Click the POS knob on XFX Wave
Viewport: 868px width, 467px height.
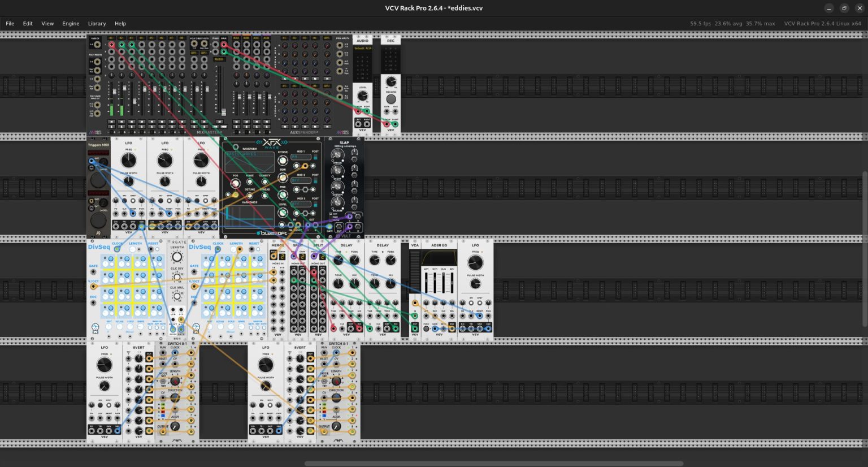[236, 184]
